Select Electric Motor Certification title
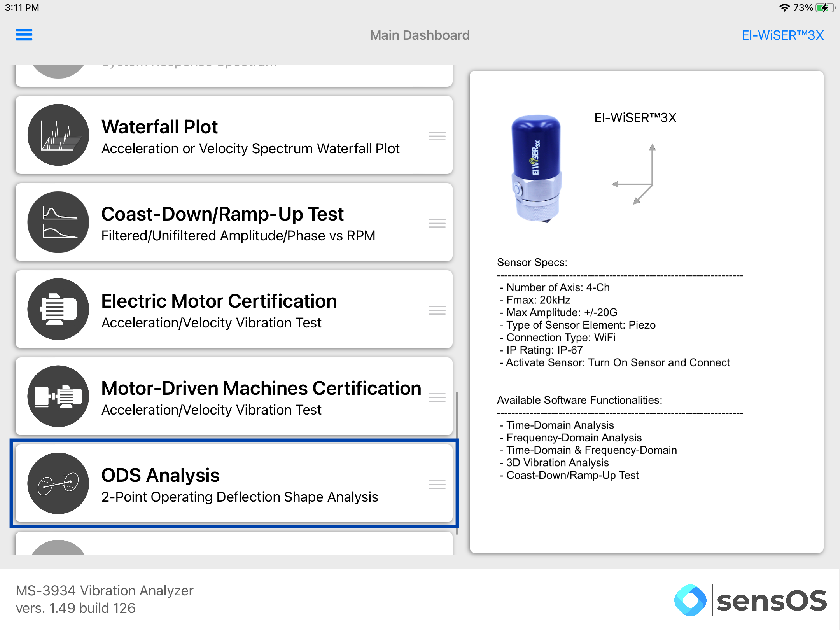Screen dimensions: 840x630 coord(219,301)
